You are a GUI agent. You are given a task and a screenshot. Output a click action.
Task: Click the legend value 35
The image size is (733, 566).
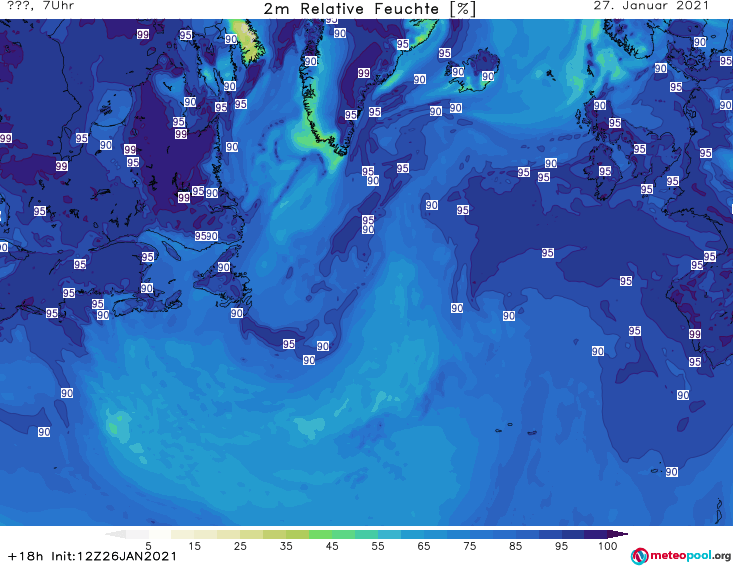pyautogui.click(x=286, y=545)
